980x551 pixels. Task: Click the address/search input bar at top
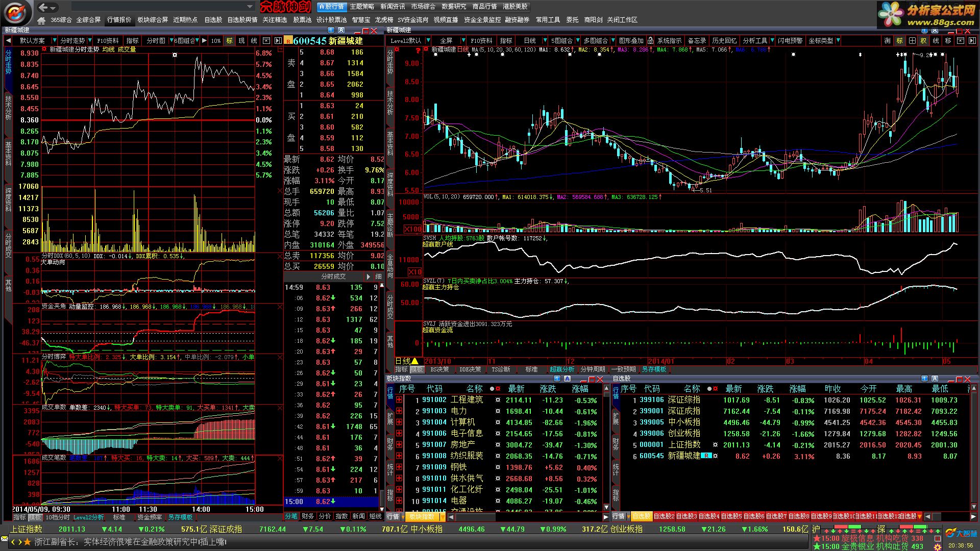point(162,7)
